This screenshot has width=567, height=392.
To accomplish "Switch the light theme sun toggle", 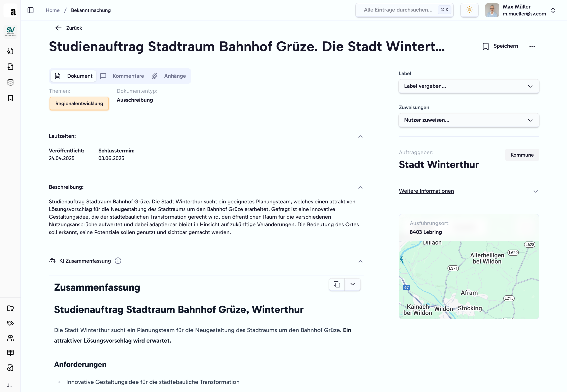I will (x=469, y=10).
